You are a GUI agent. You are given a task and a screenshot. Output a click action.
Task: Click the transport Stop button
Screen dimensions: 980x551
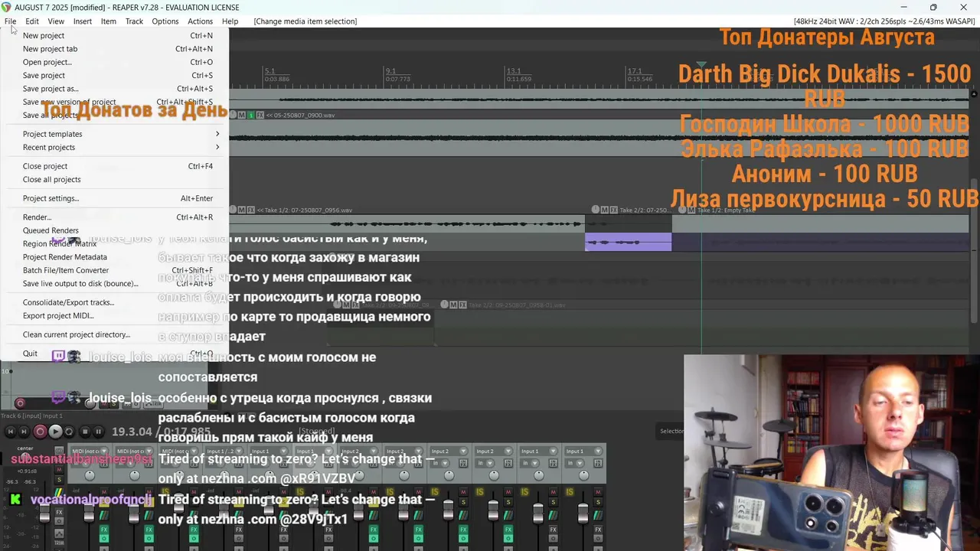(x=85, y=432)
